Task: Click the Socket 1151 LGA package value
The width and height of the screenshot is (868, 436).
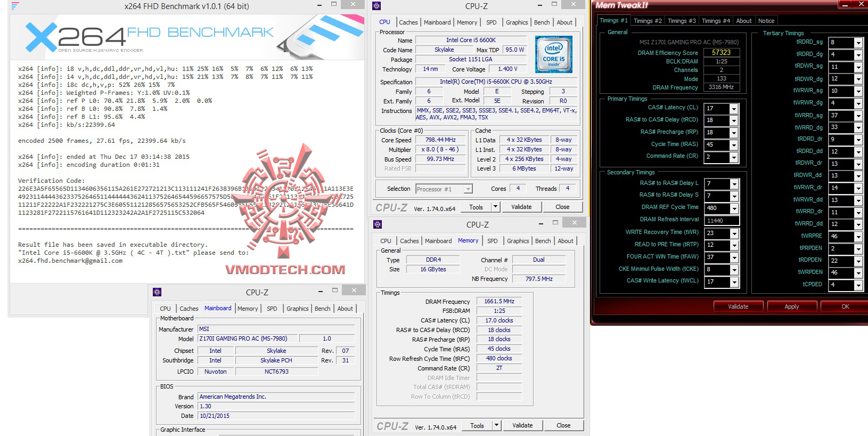Action: coord(471,59)
